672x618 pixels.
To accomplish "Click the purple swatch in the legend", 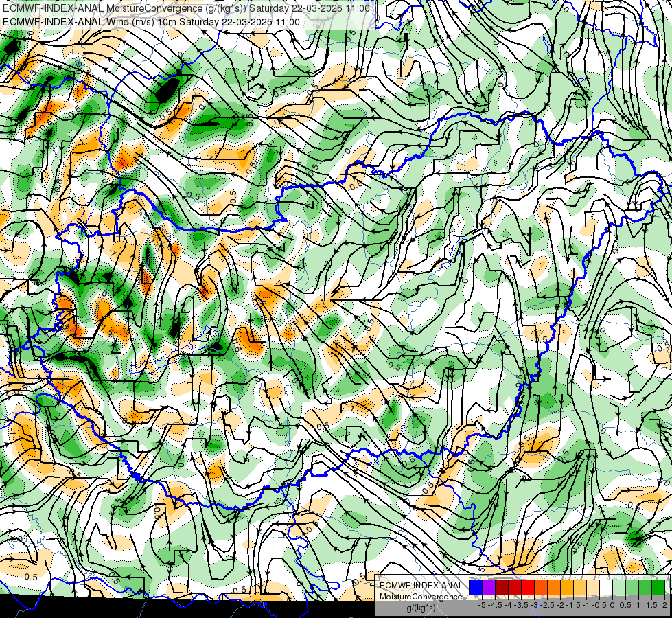I will coord(489,588).
